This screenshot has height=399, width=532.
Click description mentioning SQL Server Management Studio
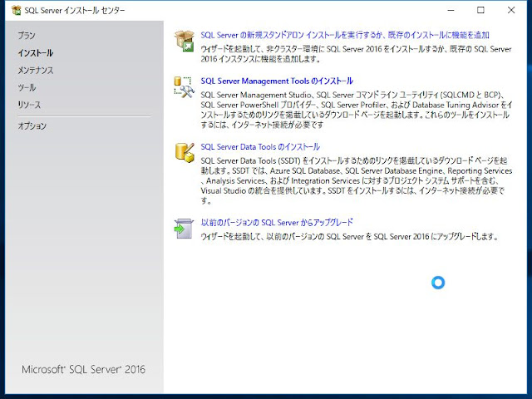[x=357, y=110]
